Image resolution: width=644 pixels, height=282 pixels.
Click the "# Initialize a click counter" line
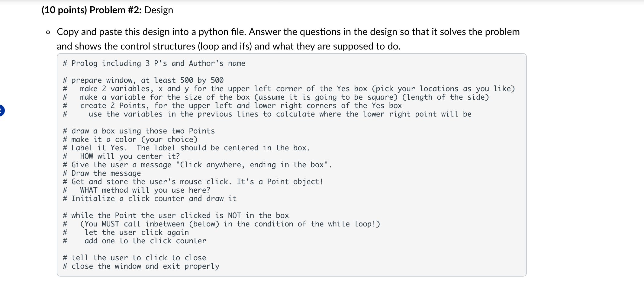pos(150,199)
